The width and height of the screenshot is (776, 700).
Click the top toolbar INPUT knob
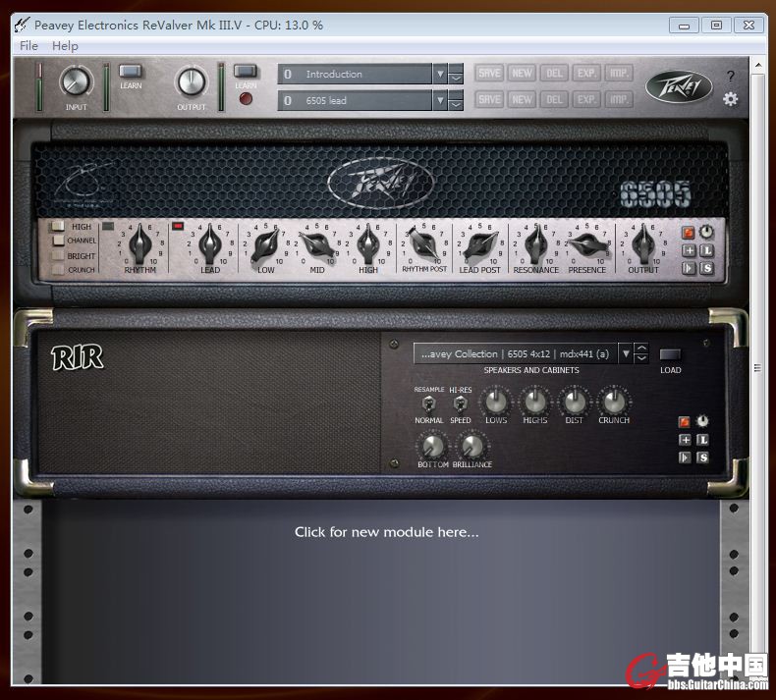tap(76, 81)
